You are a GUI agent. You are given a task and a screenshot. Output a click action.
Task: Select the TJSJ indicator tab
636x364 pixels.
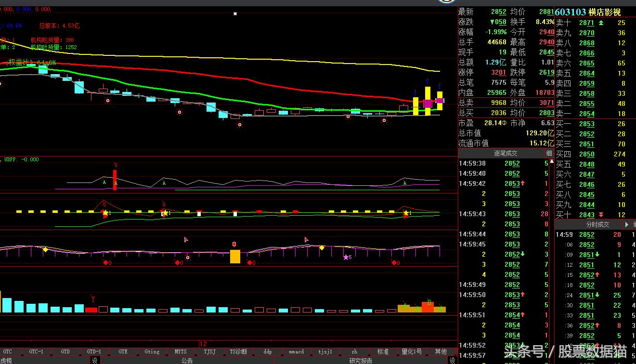(x=209, y=351)
